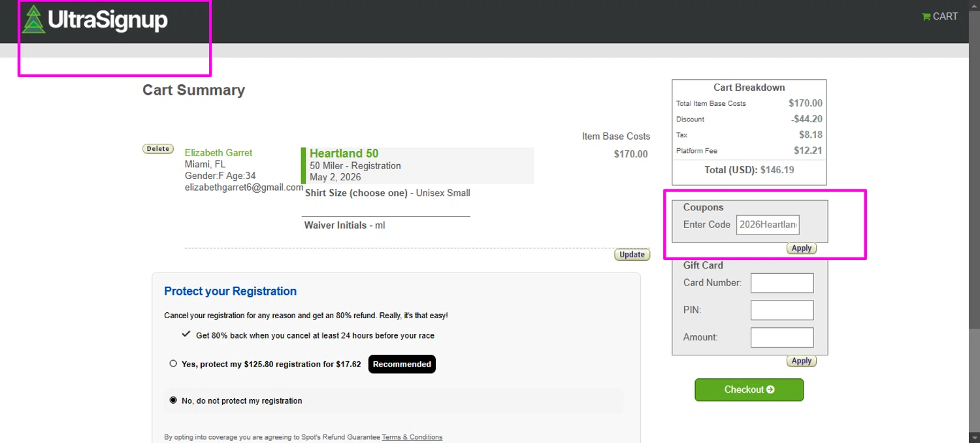The image size is (980, 443).
Task: Focus the gift card Amount field
Action: point(782,337)
